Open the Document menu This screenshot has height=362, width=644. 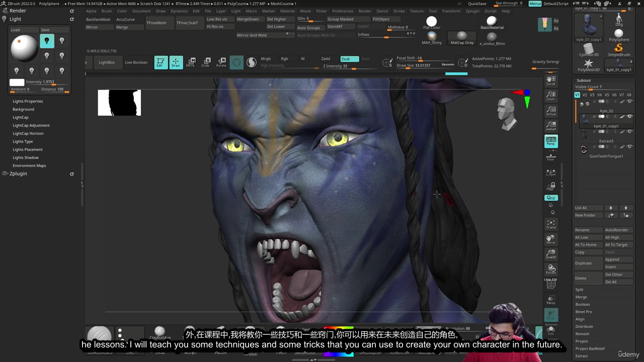141,11
